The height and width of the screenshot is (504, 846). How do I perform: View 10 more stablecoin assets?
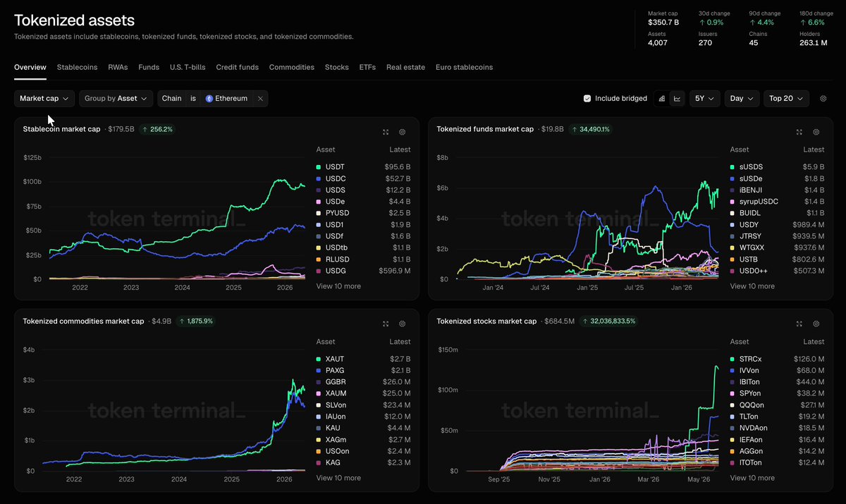click(338, 286)
